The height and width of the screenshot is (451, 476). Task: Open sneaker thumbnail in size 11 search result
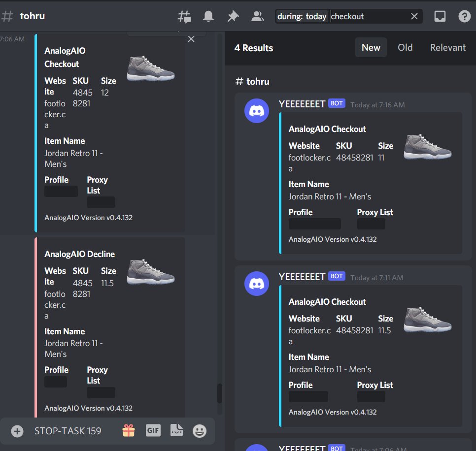click(427, 147)
